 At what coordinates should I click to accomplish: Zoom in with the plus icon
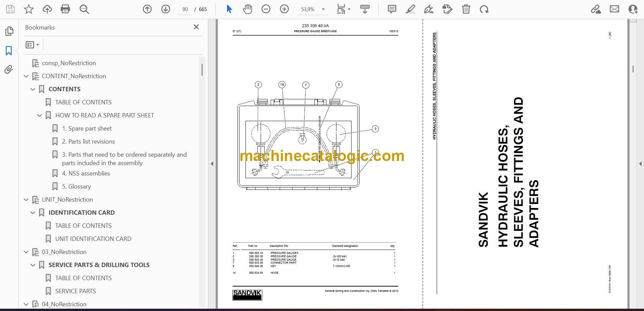pos(284,9)
